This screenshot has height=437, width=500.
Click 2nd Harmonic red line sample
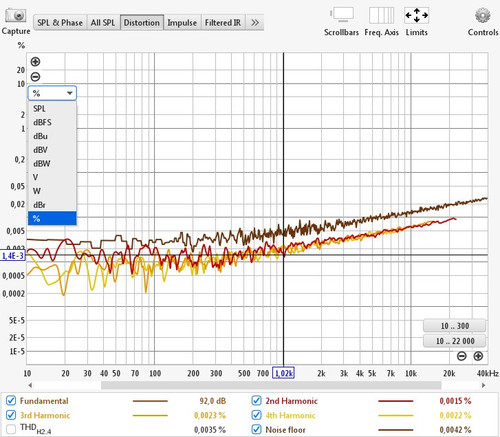pos(396,401)
